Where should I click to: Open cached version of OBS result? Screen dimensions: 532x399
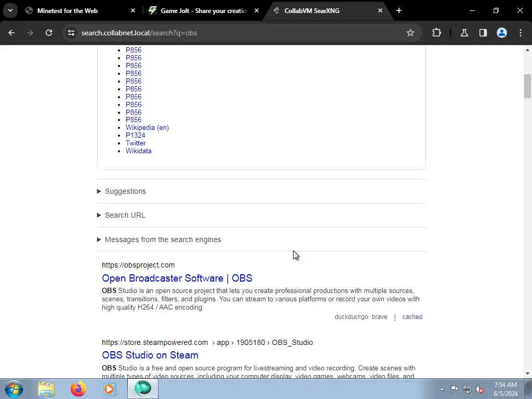[412, 317]
